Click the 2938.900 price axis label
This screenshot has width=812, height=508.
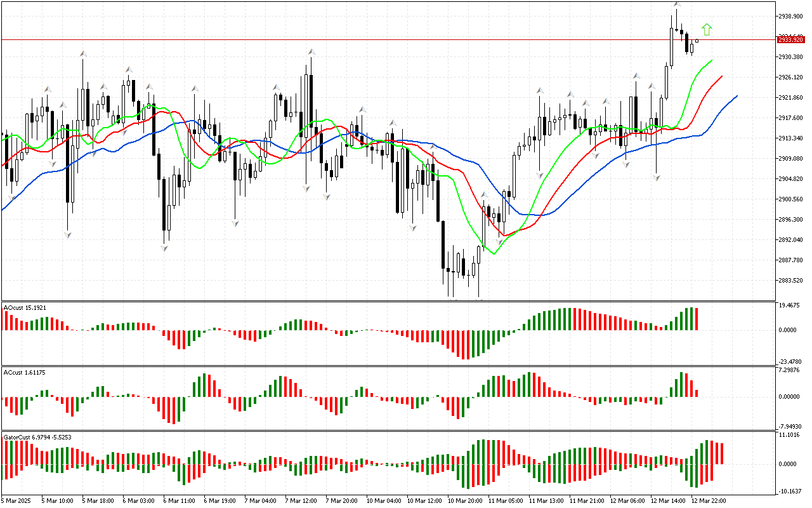(791, 17)
